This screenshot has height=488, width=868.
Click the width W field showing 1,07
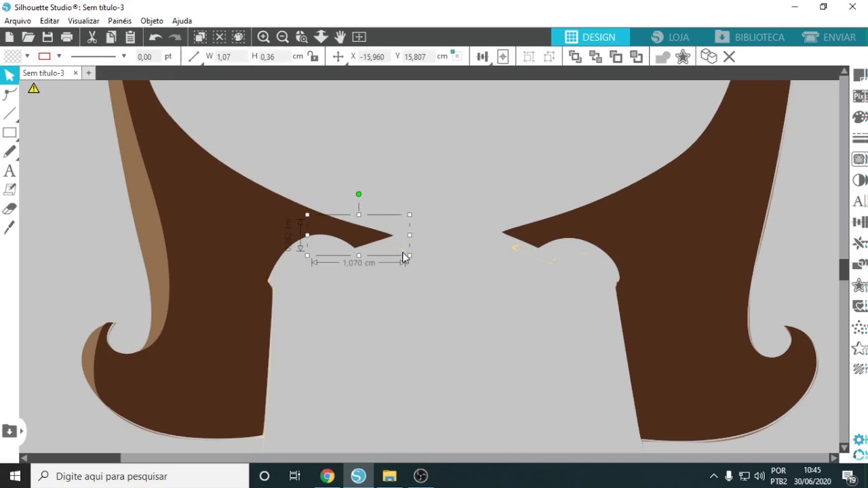coord(231,57)
